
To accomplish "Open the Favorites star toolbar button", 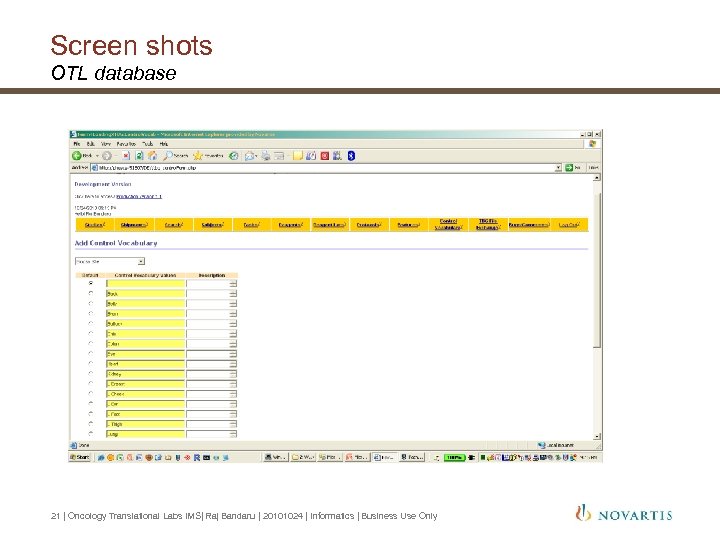I will click(208, 156).
